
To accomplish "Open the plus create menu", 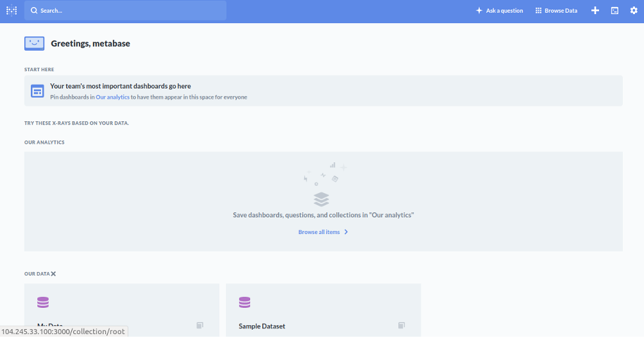I will (x=595, y=11).
